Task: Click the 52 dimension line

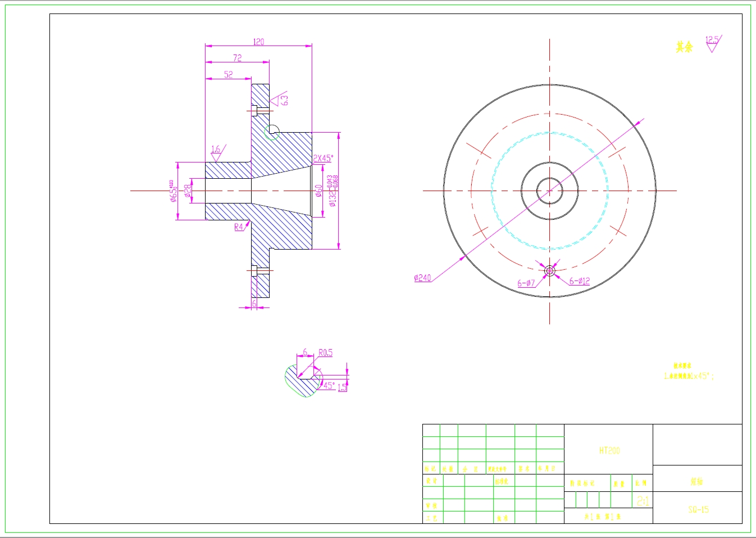Action: (227, 73)
